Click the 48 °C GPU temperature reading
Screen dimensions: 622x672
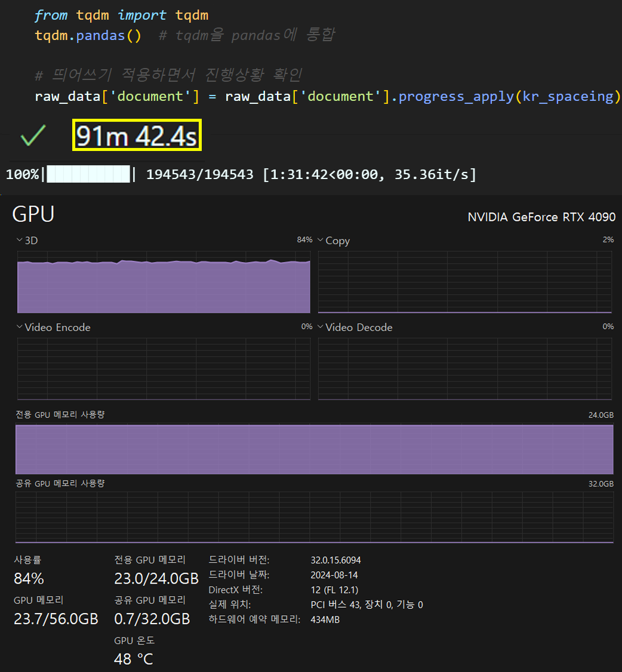point(134,659)
